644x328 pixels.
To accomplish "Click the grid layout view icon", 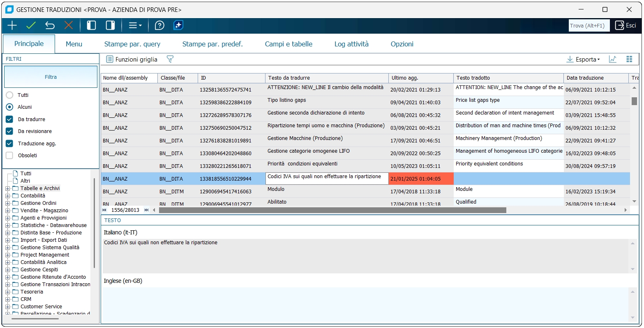I will point(629,59).
